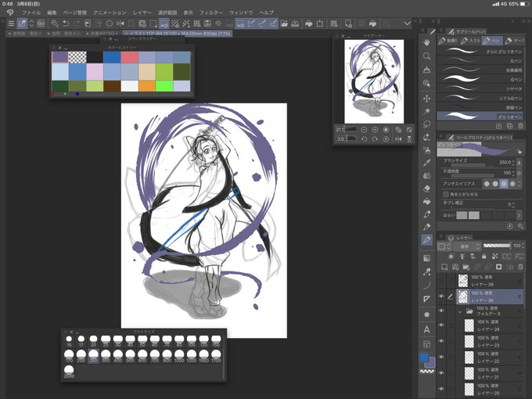Select the selected anti-aliasing option
The width and height of the screenshot is (532, 399).
click(504, 184)
